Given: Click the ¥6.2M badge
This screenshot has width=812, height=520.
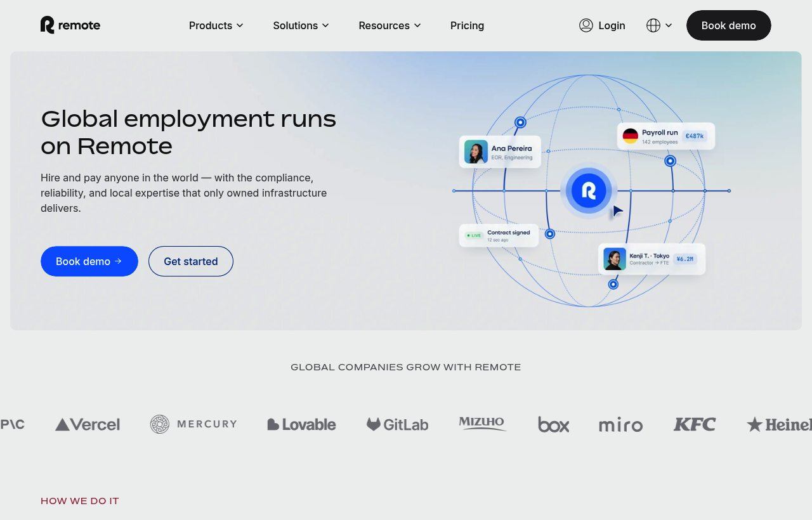Looking at the screenshot, I should [x=685, y=259].
